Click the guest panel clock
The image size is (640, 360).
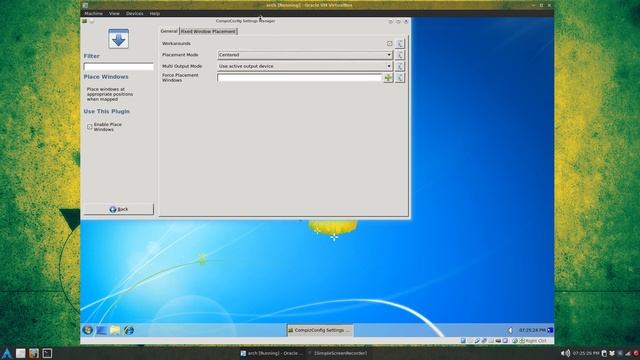(x=532, y=330)
